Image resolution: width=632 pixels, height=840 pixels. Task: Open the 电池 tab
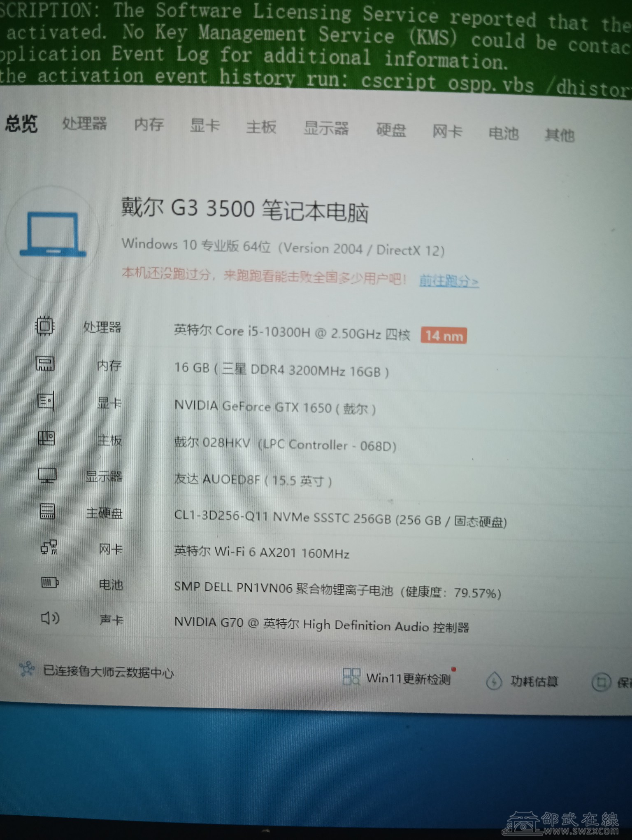pos(503,133)
